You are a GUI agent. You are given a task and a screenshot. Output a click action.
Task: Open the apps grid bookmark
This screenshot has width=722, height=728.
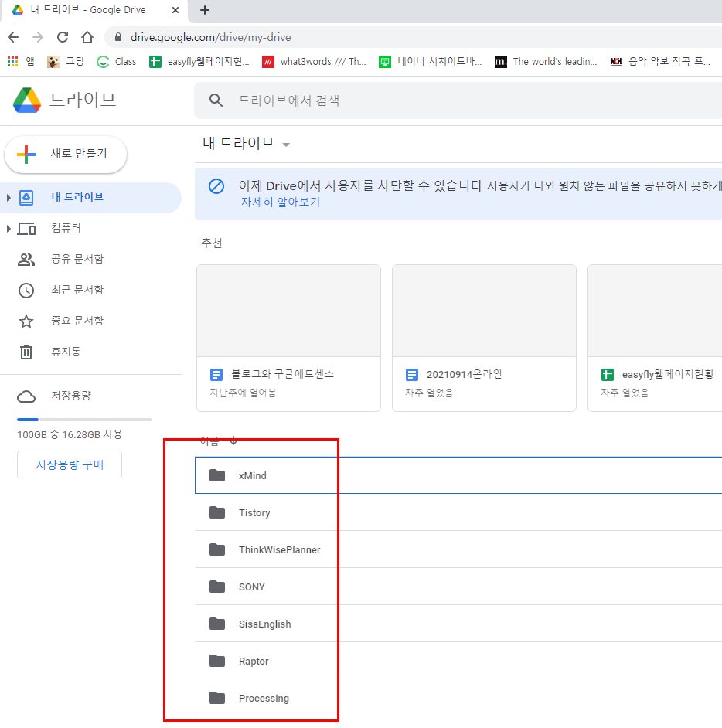coord(12,61)
